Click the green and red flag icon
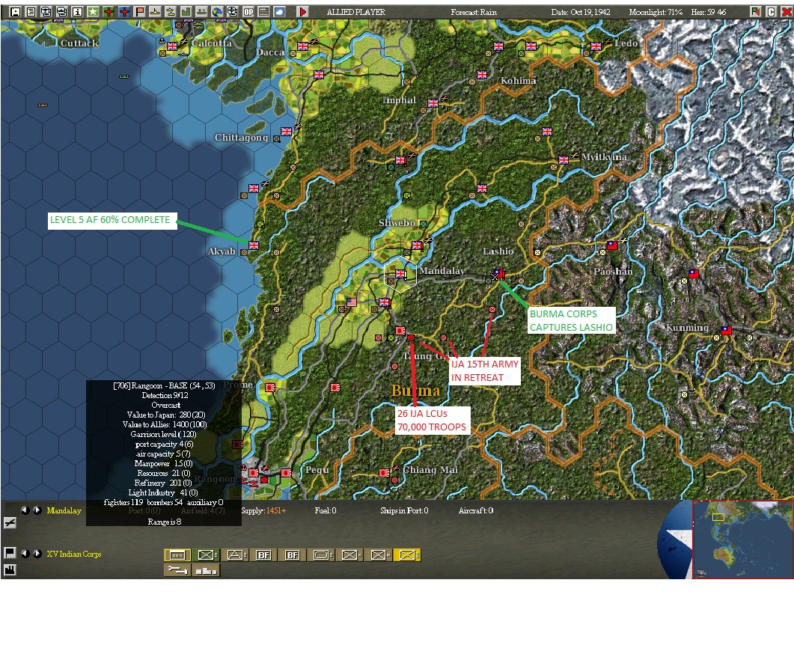Image resolution: width=794 pixels, height=672 pixels. tap(756, 12)
